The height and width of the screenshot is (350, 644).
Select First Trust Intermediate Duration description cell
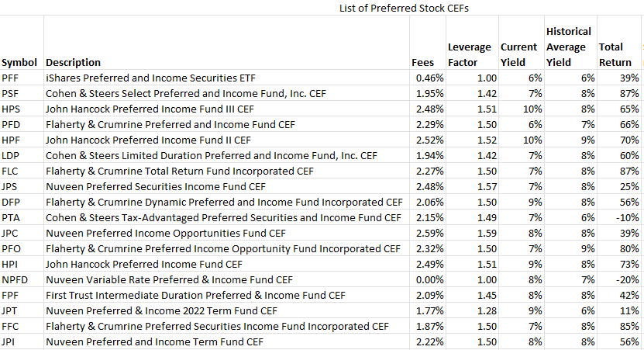click(x=195, y=295)
